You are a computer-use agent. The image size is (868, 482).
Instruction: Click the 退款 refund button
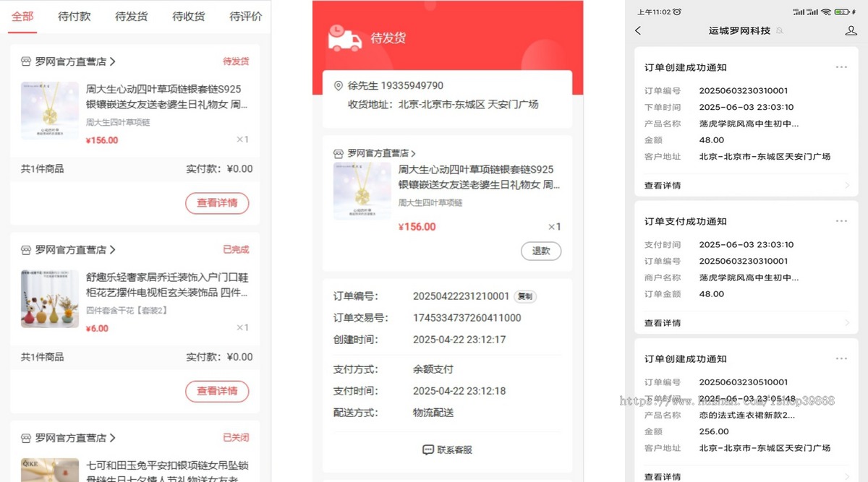pyautogui.click(x=541, y=251)
